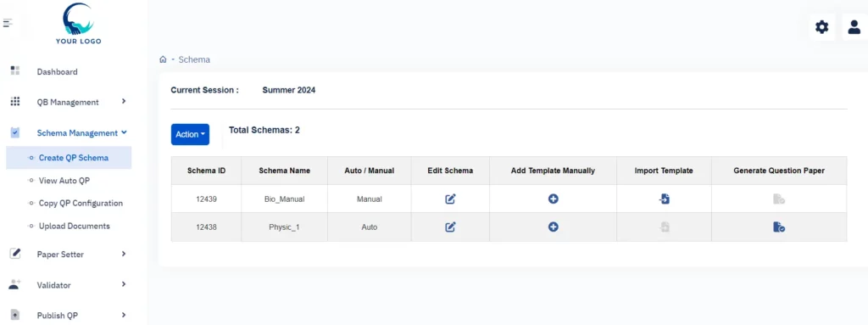Click the Schema Management checkmark icon
This screenshot has width=868, height=325.
coord(15,132)
